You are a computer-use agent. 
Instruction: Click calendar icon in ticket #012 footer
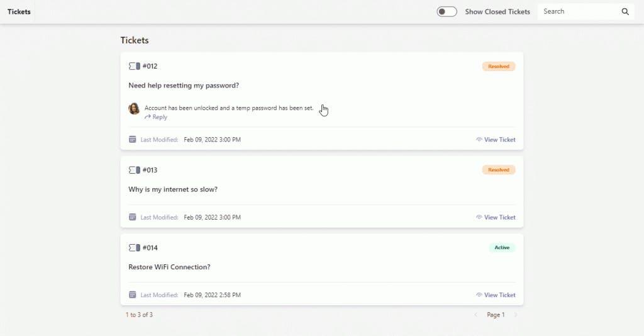(x=132, y=140)
